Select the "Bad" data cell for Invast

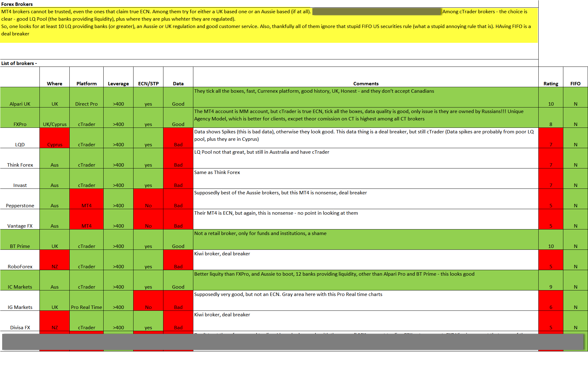coord(178,179)
